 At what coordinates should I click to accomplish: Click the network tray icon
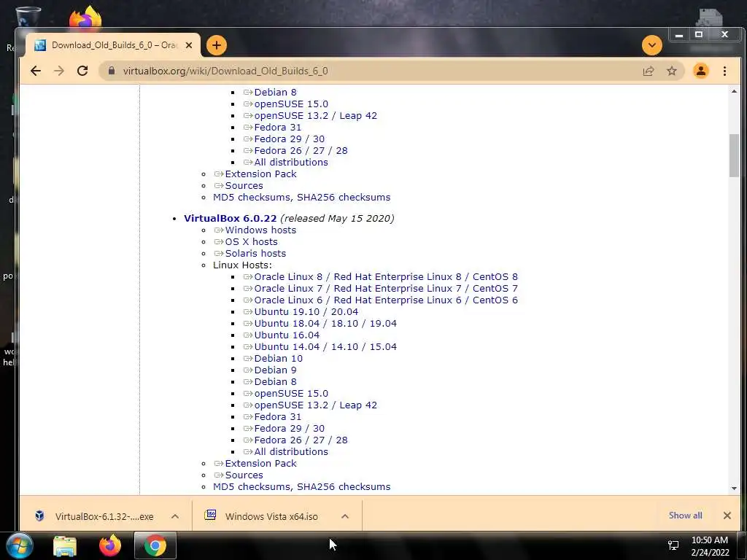click(673, 545)
